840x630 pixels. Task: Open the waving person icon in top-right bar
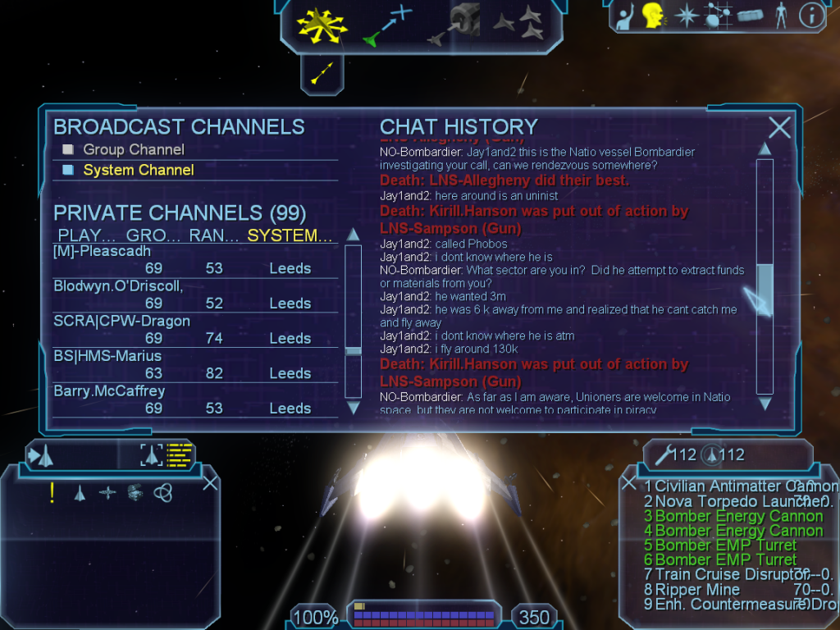(626, 16)
